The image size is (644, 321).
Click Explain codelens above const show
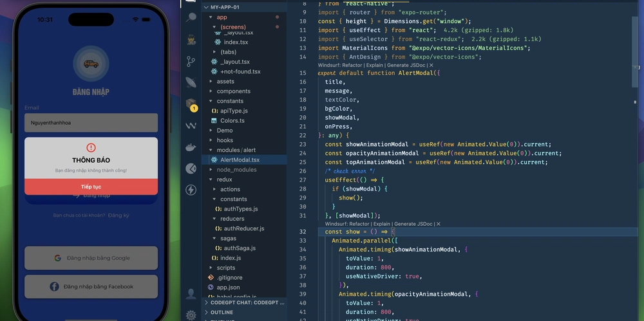pos(382,224)
